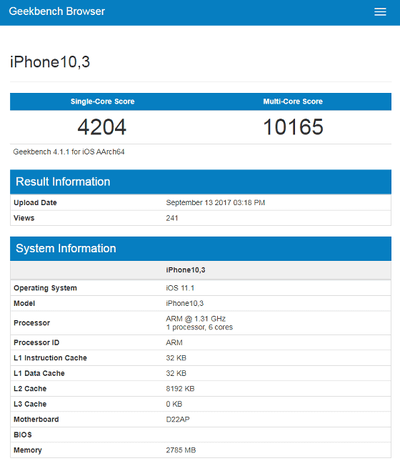400x466 pixels.
Task: Click the Geekbench Browser logo link
Action: pyautogui.click(x=57, y=11)
